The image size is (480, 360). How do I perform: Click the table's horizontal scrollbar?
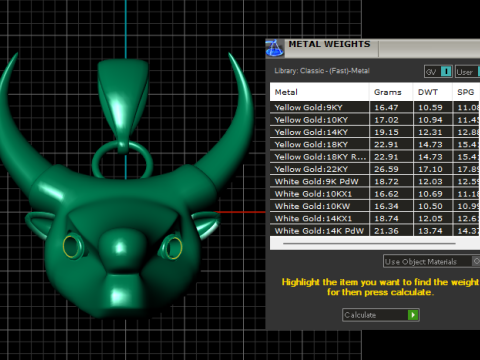tap(369, 243)
